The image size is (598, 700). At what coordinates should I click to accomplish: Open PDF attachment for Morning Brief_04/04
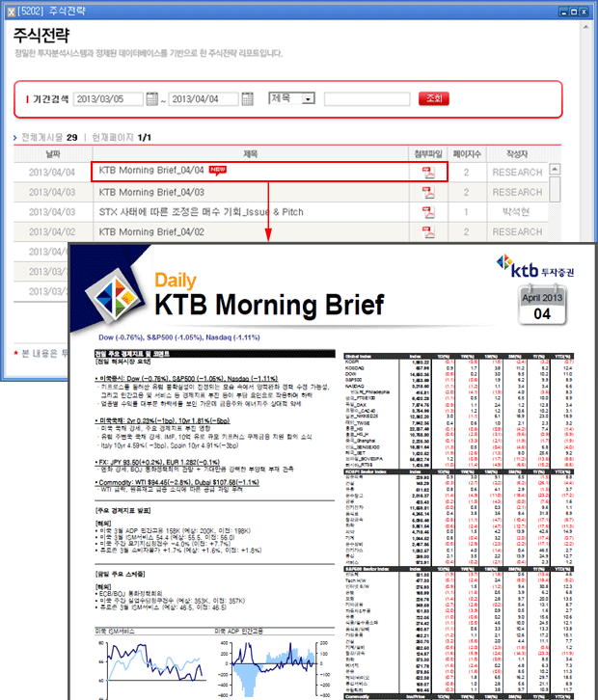tap(426, 173)
